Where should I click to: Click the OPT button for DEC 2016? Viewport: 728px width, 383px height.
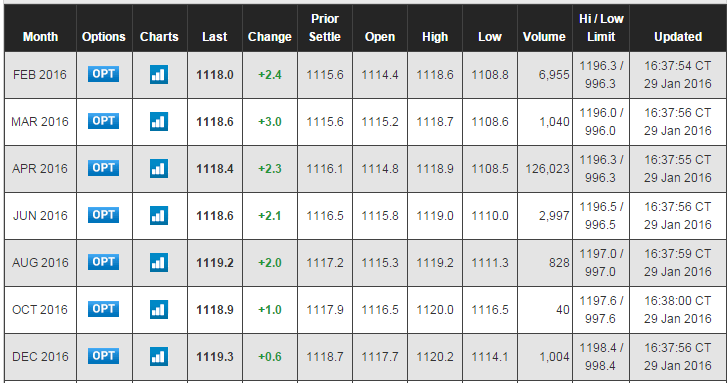104,356
